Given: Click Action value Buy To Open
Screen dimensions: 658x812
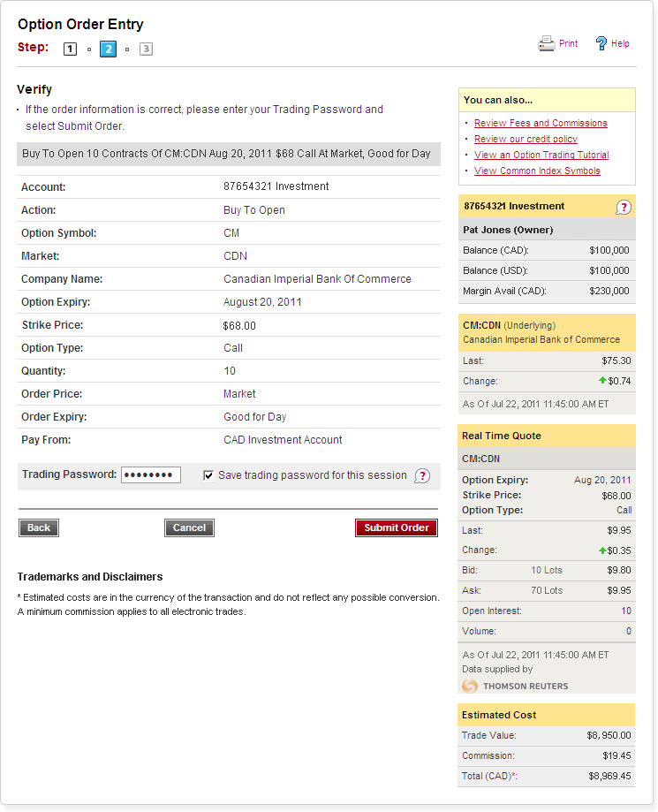Looking at the screenshot, I should click(254, 210).
